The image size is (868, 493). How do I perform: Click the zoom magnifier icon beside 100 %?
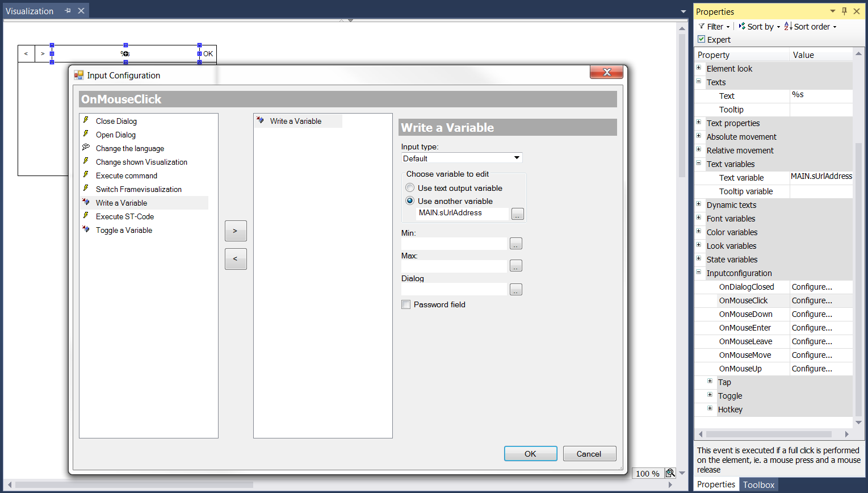point(670,473)
